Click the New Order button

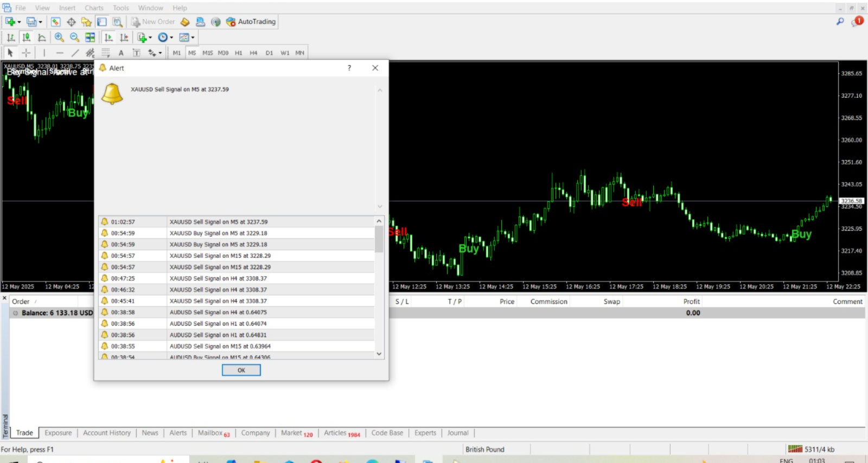153,22
